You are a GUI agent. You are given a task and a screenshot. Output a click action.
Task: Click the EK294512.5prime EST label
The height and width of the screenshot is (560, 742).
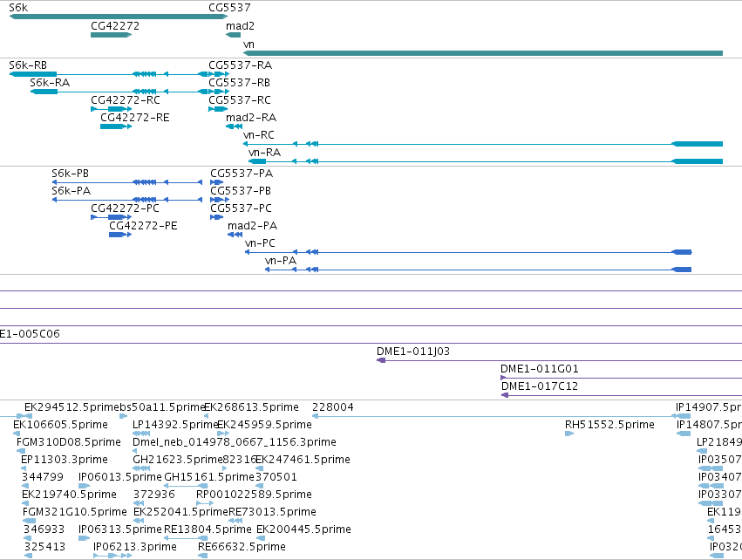[70, 407]
